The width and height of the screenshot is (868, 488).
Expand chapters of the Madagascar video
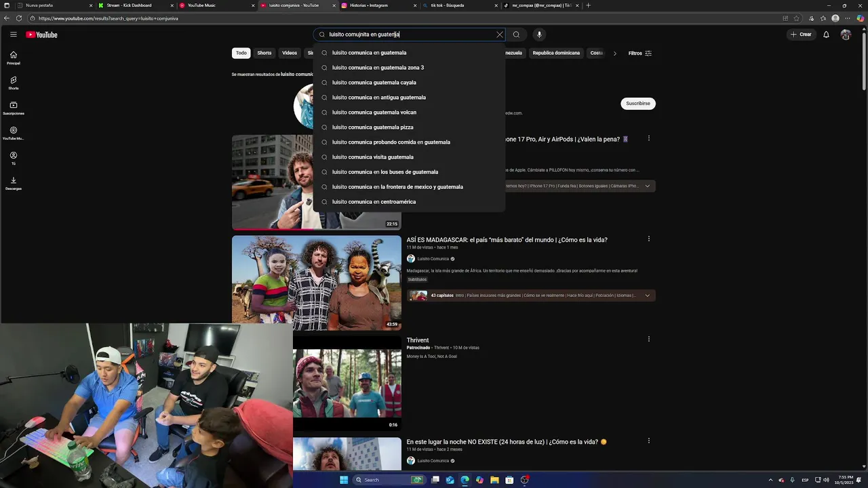(x=647, y=296)
